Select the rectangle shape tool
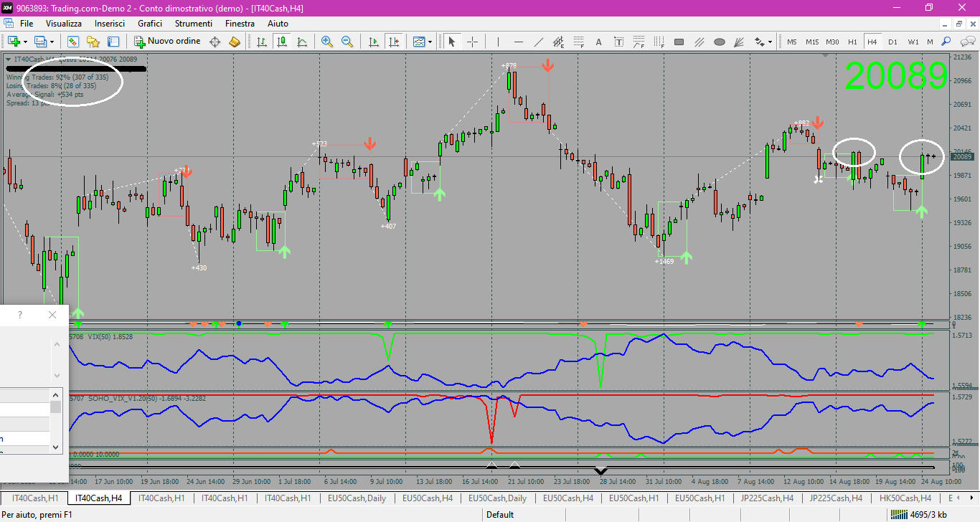980x522 pixels. [679, 42]
